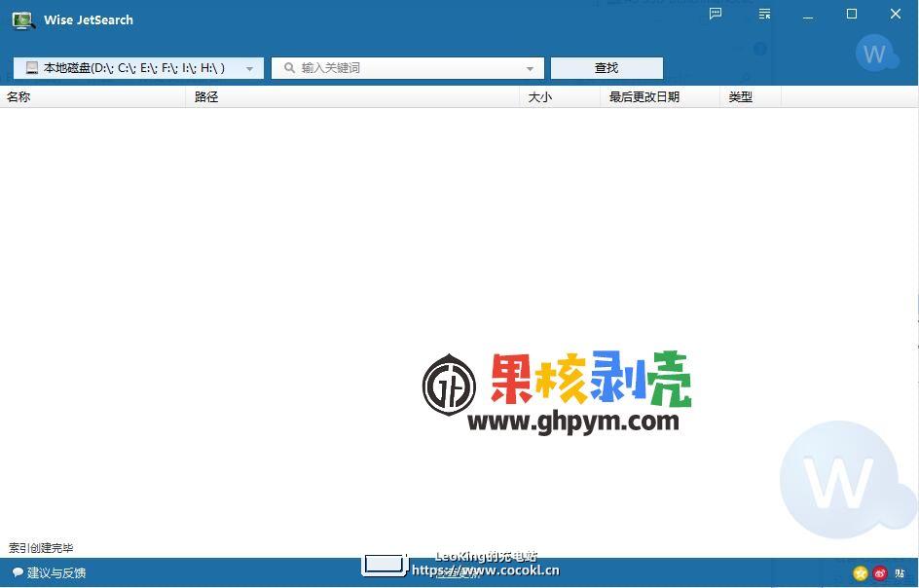Click the yellow star QQ Zone share icon

pos(861,572)
